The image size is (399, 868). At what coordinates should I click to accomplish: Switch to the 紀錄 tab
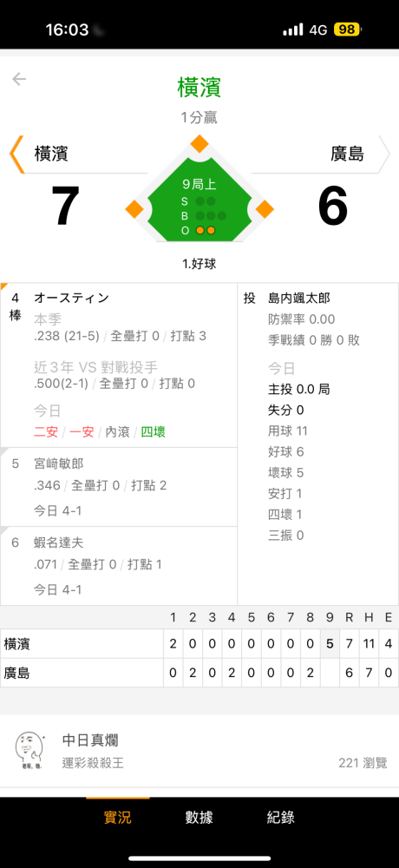(x=280, y=817)
